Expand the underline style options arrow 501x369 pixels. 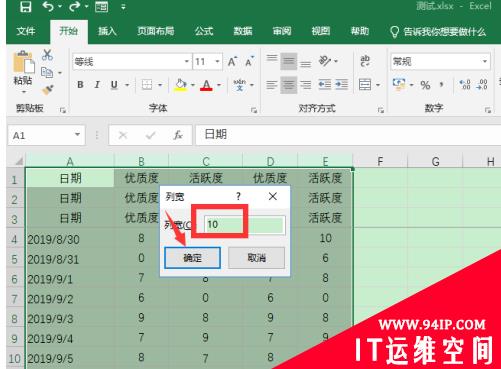127,85
